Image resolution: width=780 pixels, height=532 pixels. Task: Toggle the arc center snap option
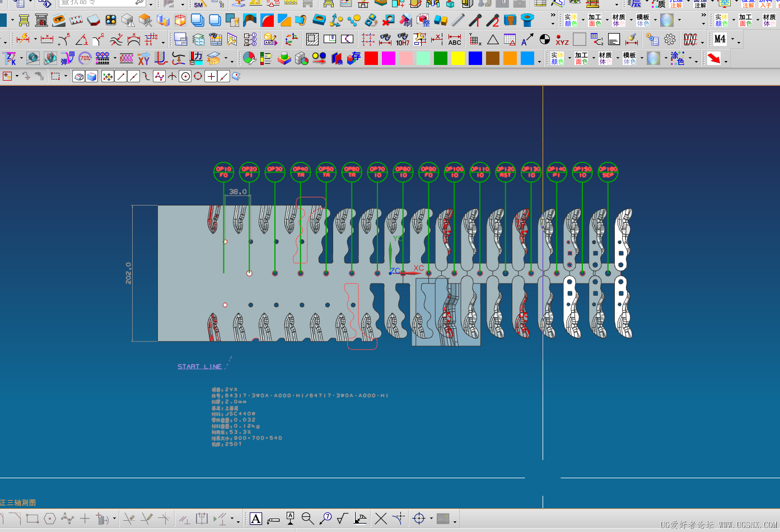point(185,76)
